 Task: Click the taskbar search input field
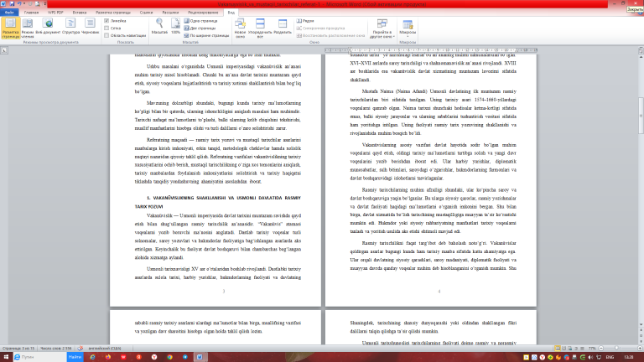pyautogui.click(x=40, y=357)
